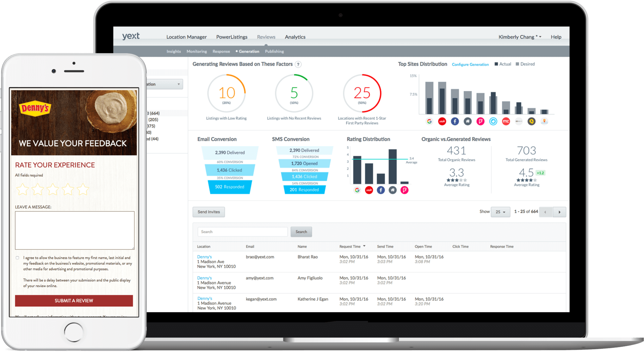Open Denny's link in amy@yext.com row
The height and width of the screenshot is (352, 644).
(x=204, y=278)
